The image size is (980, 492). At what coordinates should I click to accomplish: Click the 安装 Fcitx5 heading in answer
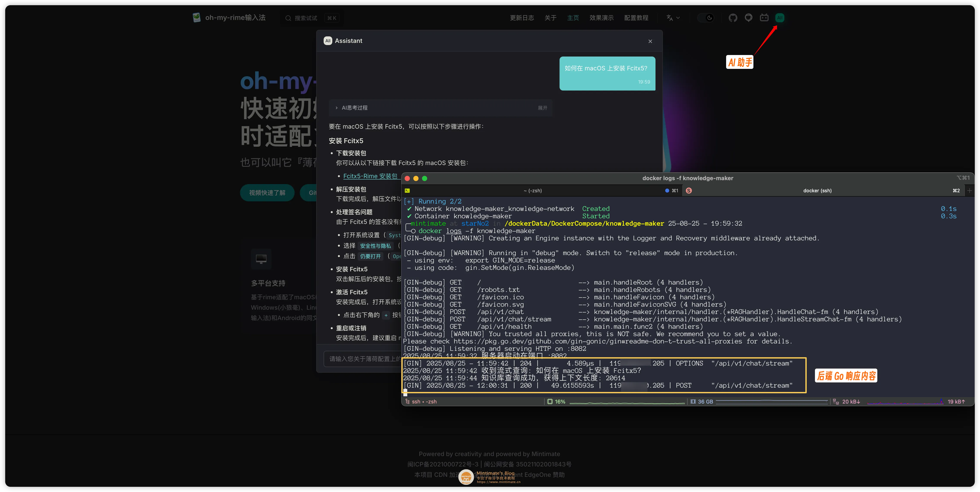346,141
